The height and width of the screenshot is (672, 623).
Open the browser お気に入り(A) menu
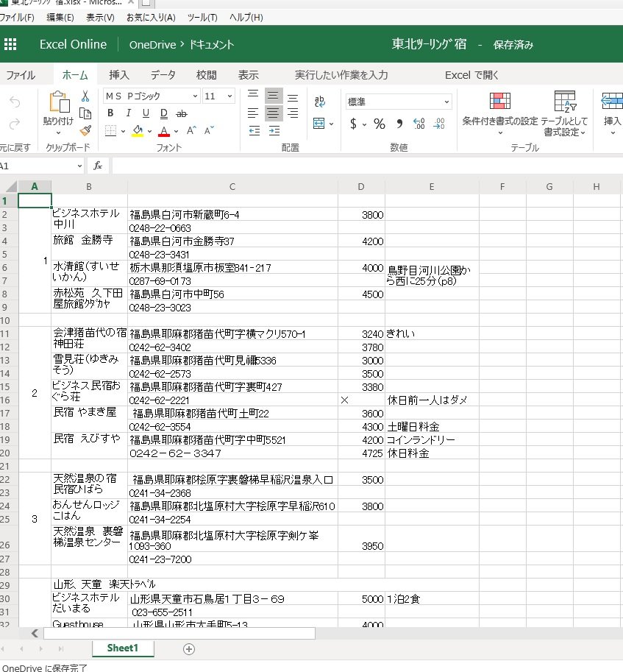click(x=151, y=18)
